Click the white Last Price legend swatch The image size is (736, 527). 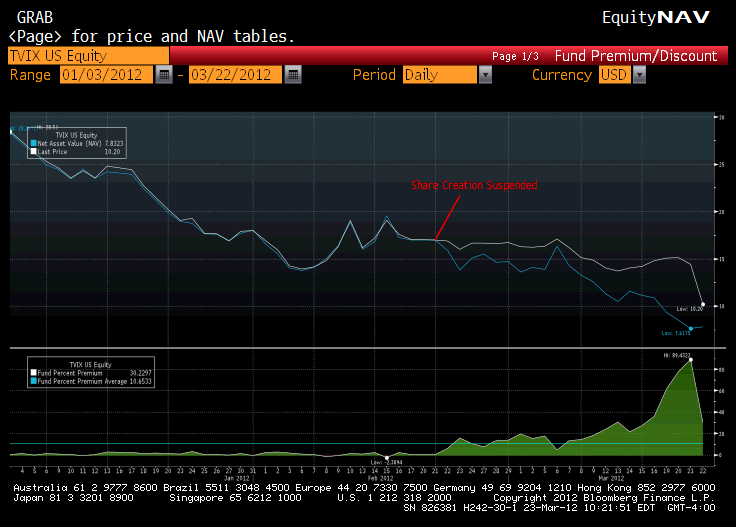(33, 152)
